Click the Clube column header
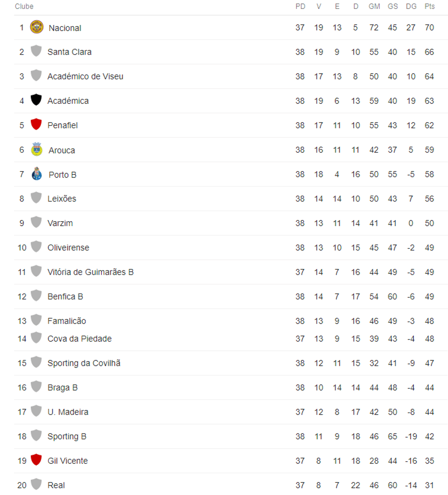448x495 pixels. point(24,7)
